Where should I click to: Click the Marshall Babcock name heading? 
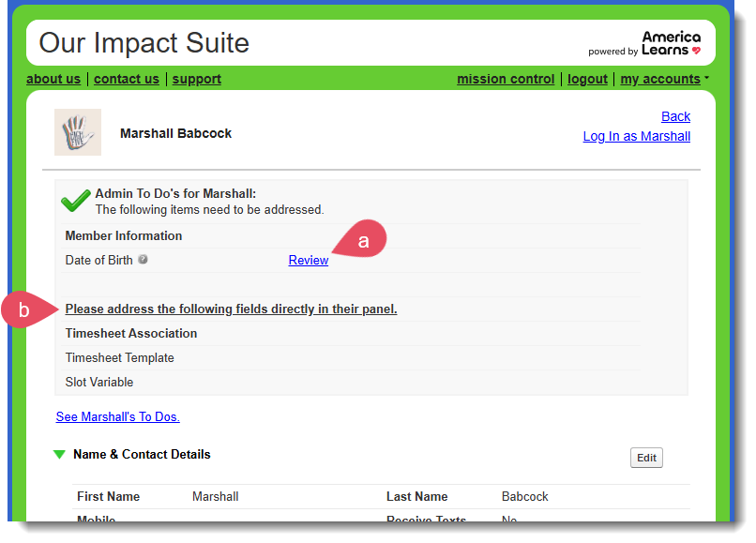pos(176,133)
